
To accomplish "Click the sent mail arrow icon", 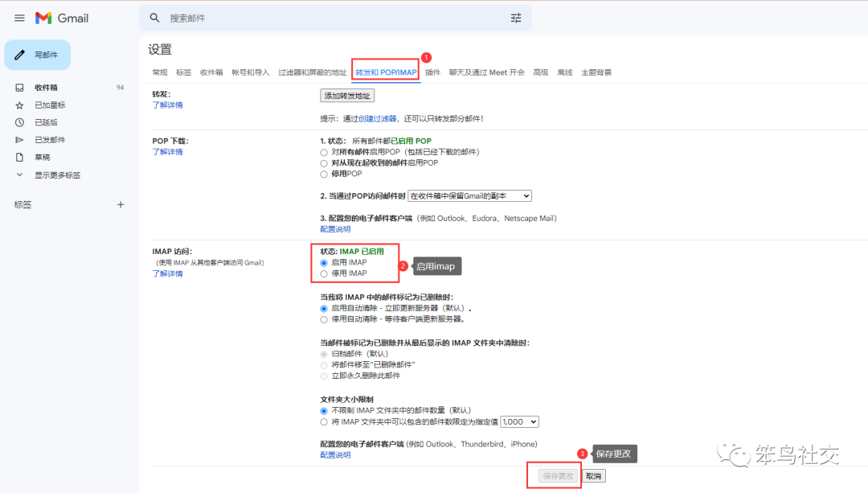I will coord(19,140).
